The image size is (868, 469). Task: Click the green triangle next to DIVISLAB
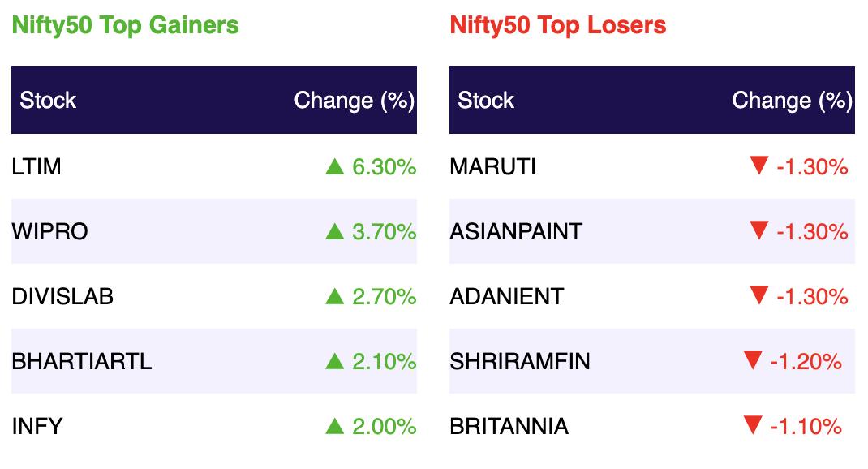tap(335, 296)
